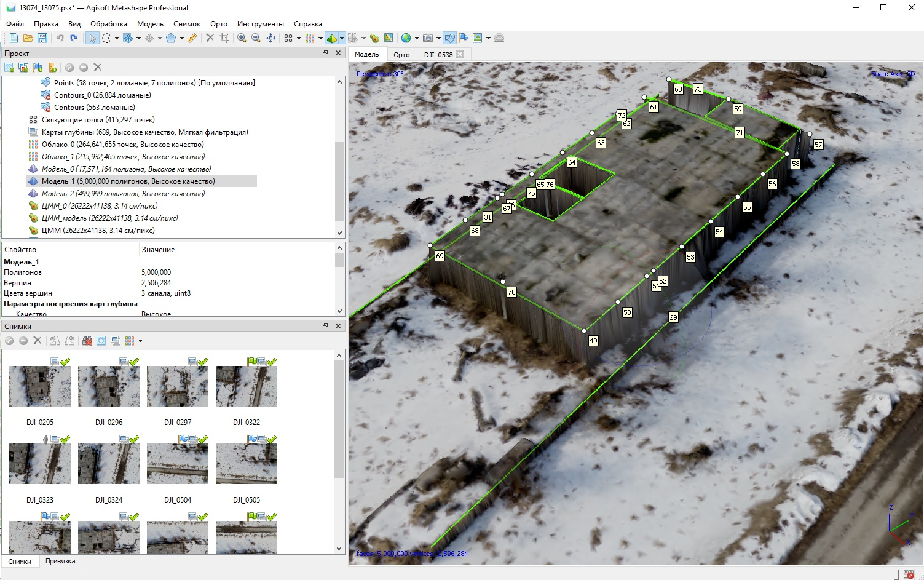
Task: Show the DEM with the toolbar icon
Action: [x=374, y=38]
